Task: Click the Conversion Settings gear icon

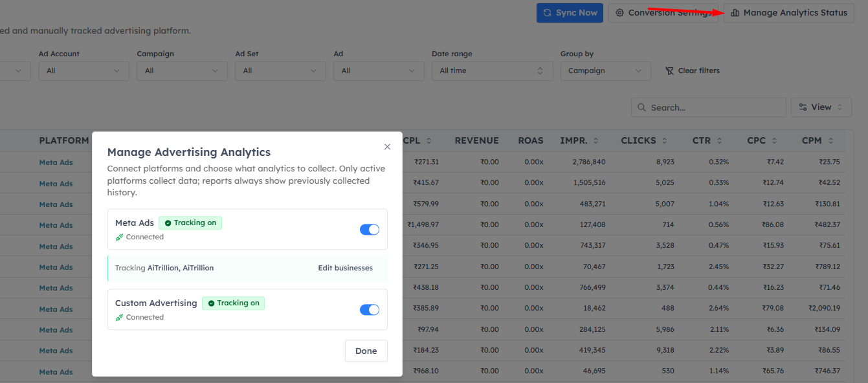Action: (619, 13)
